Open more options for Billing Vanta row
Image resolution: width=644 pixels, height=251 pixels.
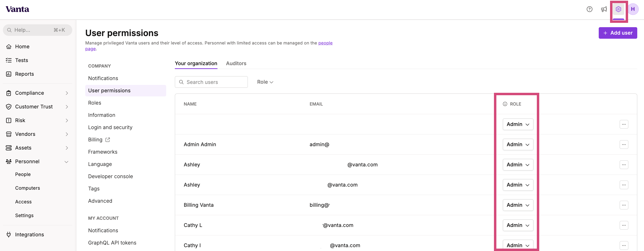coord(624,205)
